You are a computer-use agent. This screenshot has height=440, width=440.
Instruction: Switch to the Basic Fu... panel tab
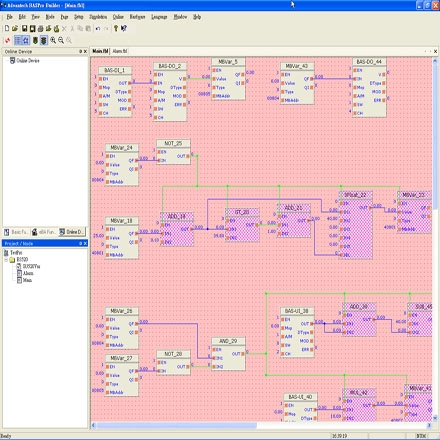16,232
